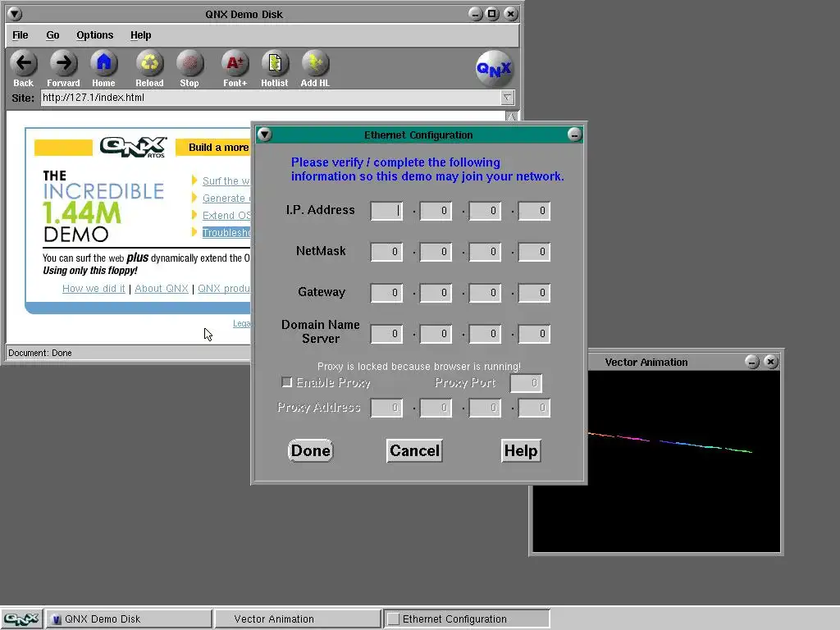Click the Help button in Ethernet dialog
The width and height of the screenshot is (840, 630).
point(521,450)
